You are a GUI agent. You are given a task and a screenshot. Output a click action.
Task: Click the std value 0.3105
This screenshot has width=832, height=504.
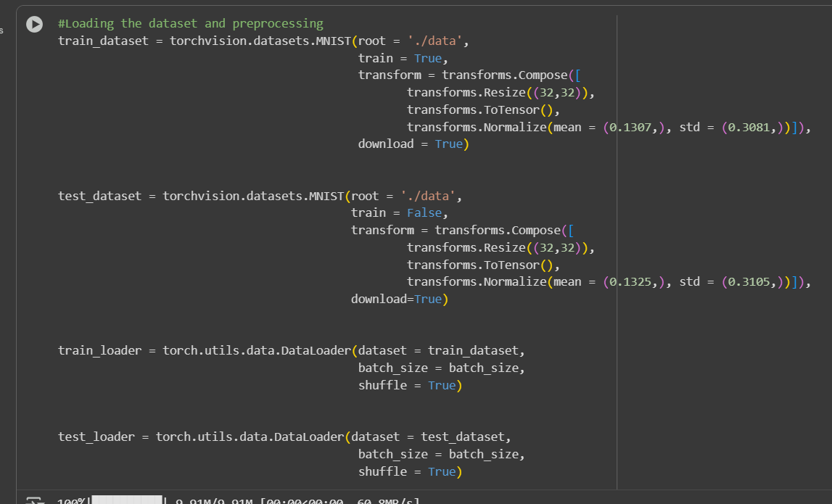(749, 282)
